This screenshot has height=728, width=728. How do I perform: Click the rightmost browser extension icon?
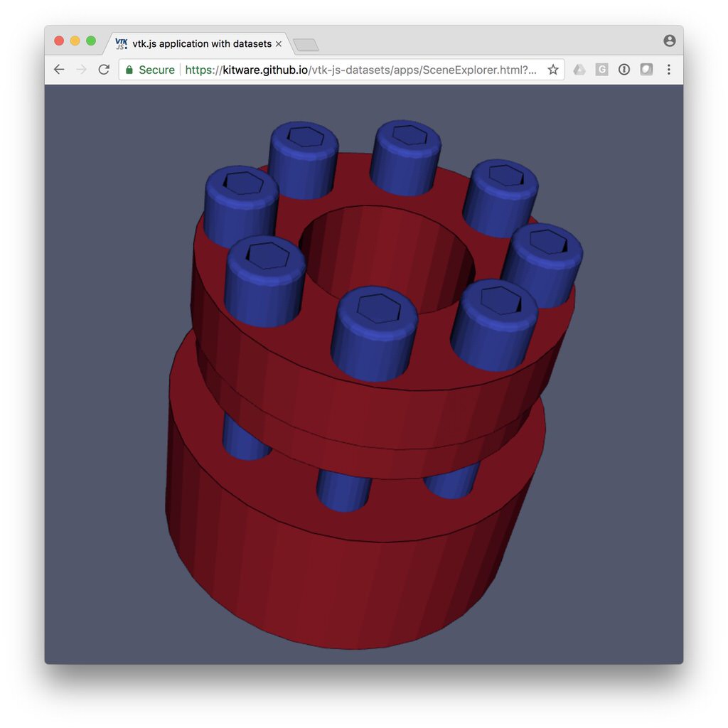646,70
